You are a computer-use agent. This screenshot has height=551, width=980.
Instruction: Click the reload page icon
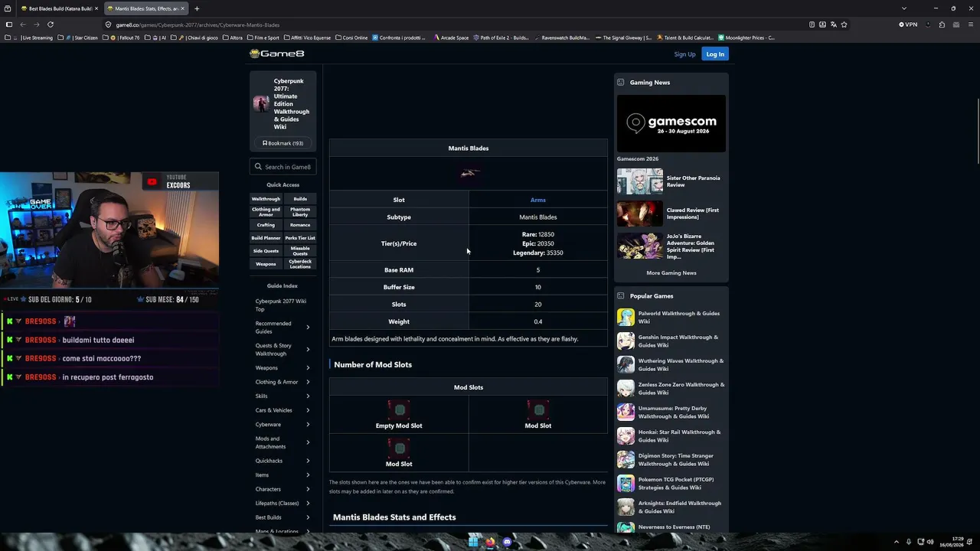tap(51, 24)
